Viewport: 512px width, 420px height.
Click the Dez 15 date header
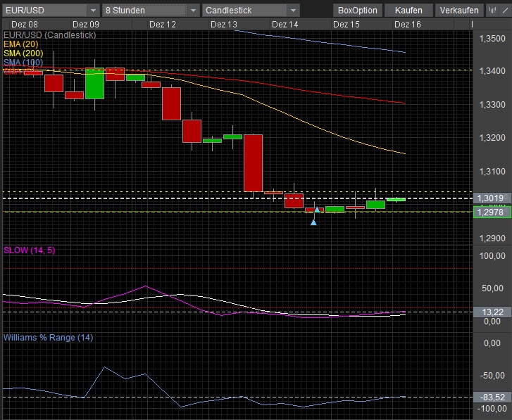point(346,25)
